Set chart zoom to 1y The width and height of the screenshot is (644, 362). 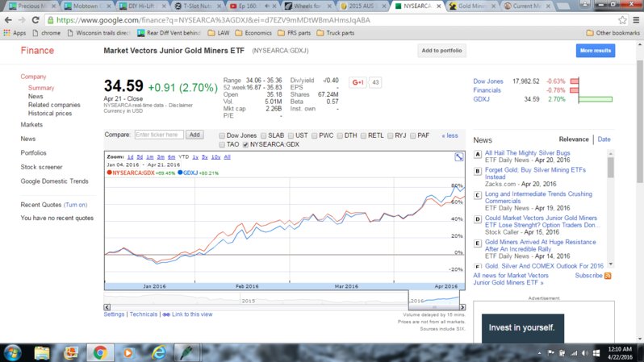[x=195, y=156]
